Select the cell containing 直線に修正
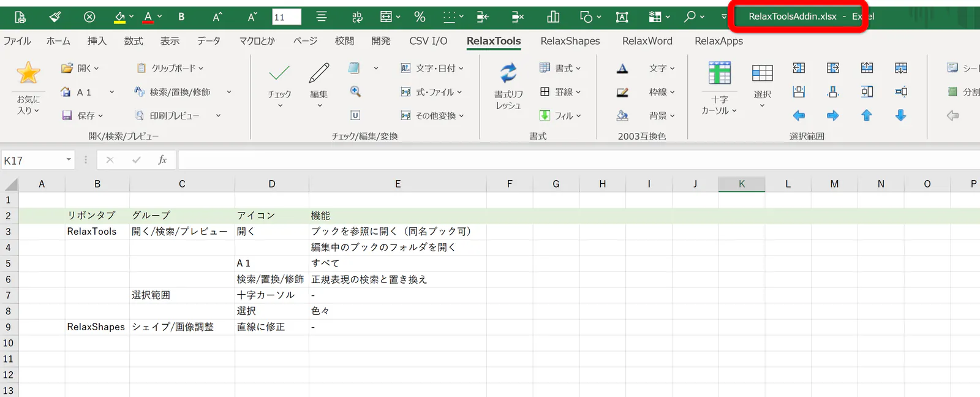 (x=272, y=327)
